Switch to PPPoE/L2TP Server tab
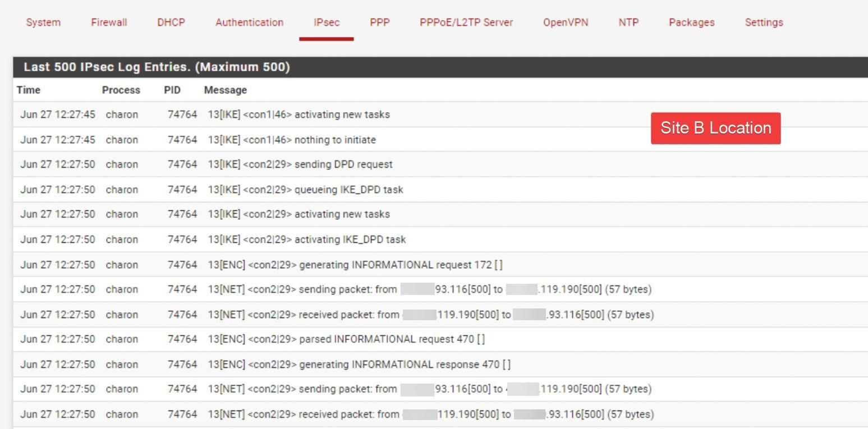The height and width of the screenshot is (429, 868). (466, 22)
